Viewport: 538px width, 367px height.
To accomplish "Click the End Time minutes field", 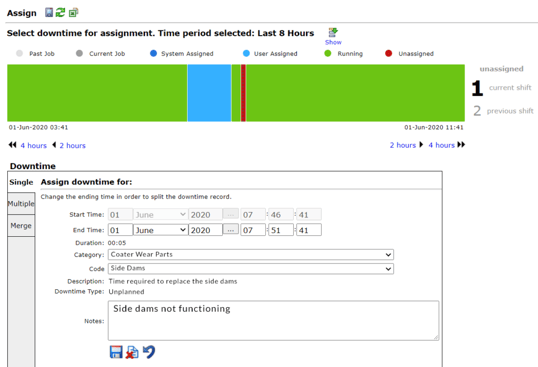I will coord(281,230).
